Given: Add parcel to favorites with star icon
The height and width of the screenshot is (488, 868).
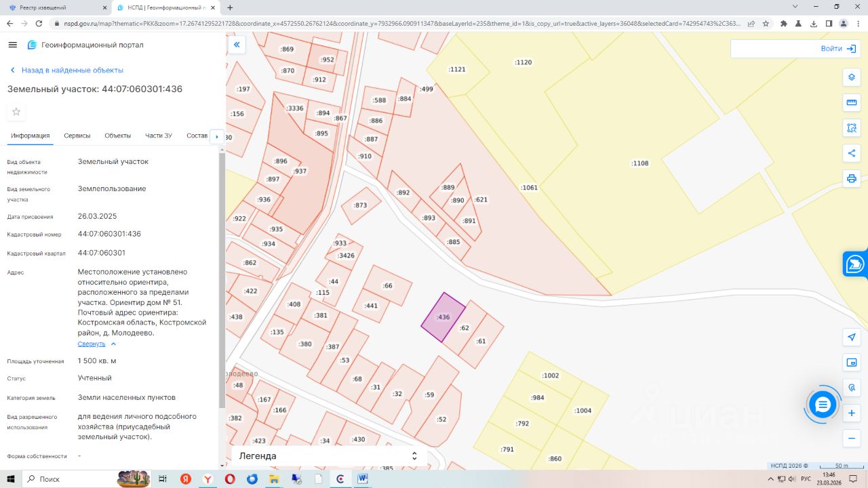Looking at the screenshot, I should pos(16,111).
